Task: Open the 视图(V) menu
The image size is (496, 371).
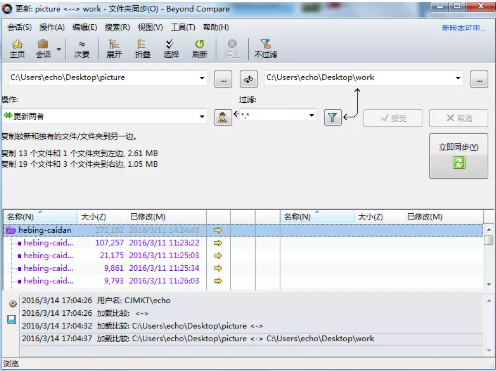Action: 151,27
